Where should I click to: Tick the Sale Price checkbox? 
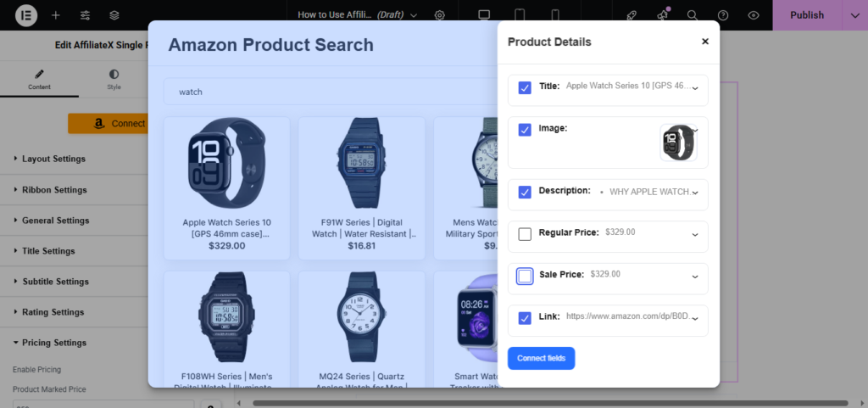[525, 276]
